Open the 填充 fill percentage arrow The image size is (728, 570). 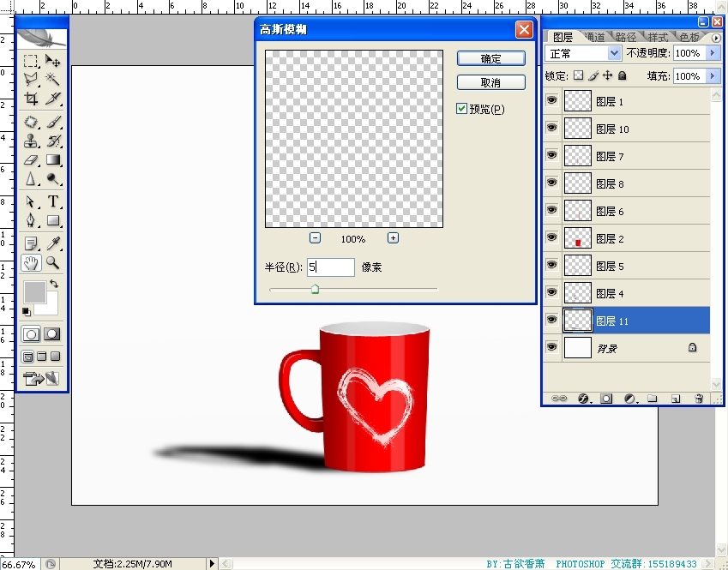[713, 76]
